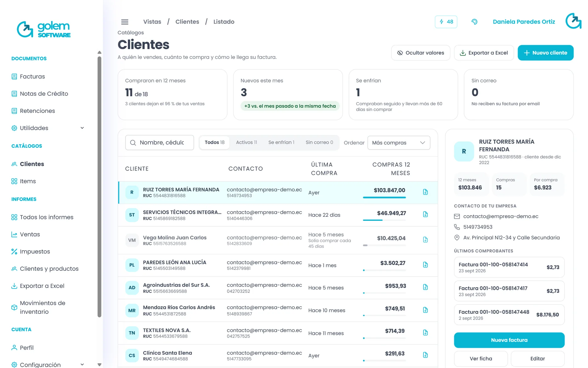Expand the Utilidades submenu
588x368 pixels.
coord(47,128)
